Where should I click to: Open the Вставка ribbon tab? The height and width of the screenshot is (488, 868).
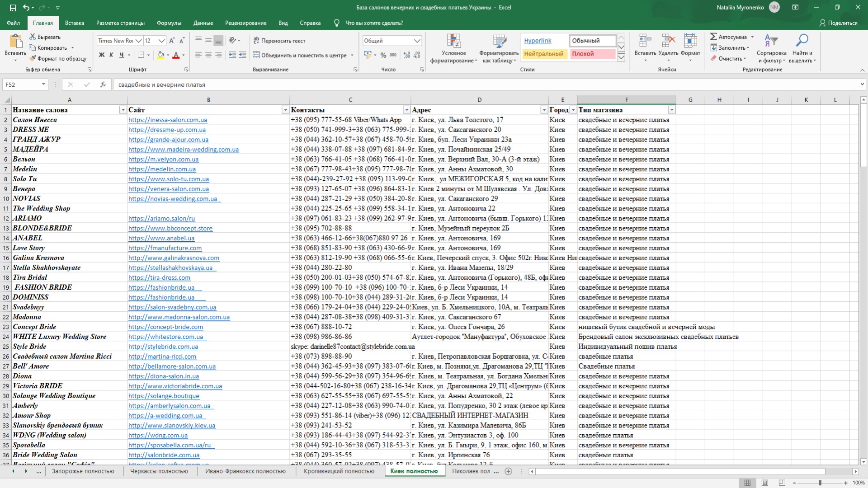point(75,23)
